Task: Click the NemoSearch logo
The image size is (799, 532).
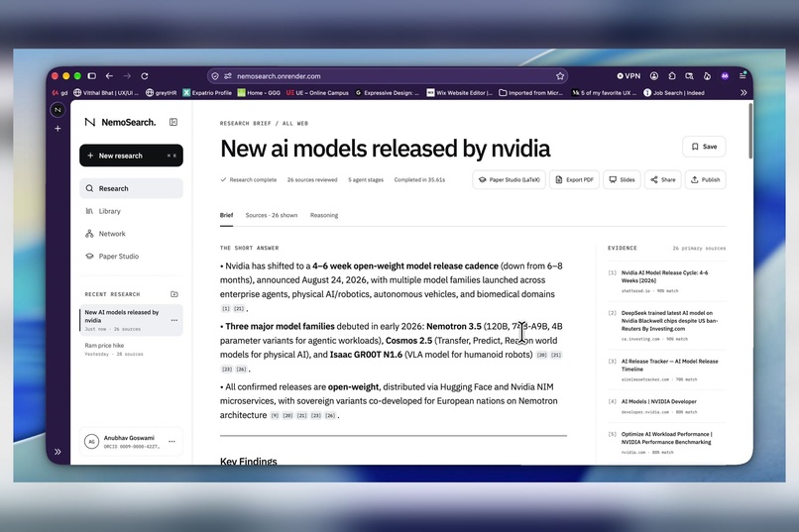Action: [120, 122]
